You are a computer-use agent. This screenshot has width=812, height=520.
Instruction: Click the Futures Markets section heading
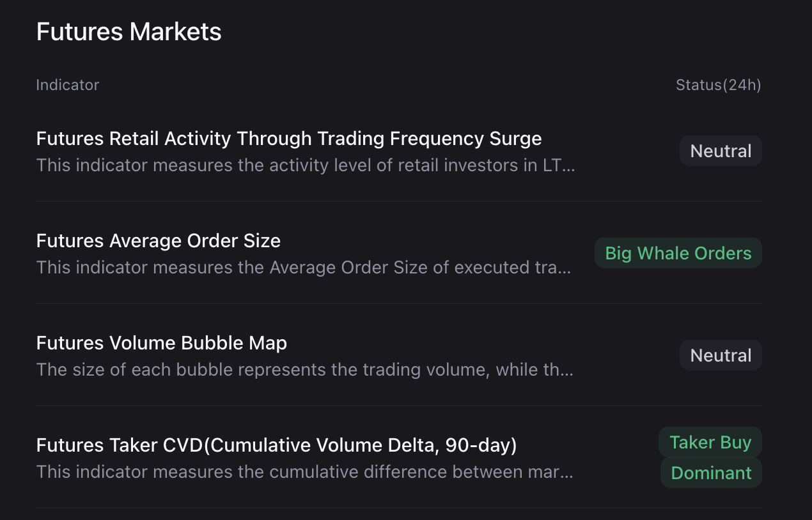click(x=129, y=31)
